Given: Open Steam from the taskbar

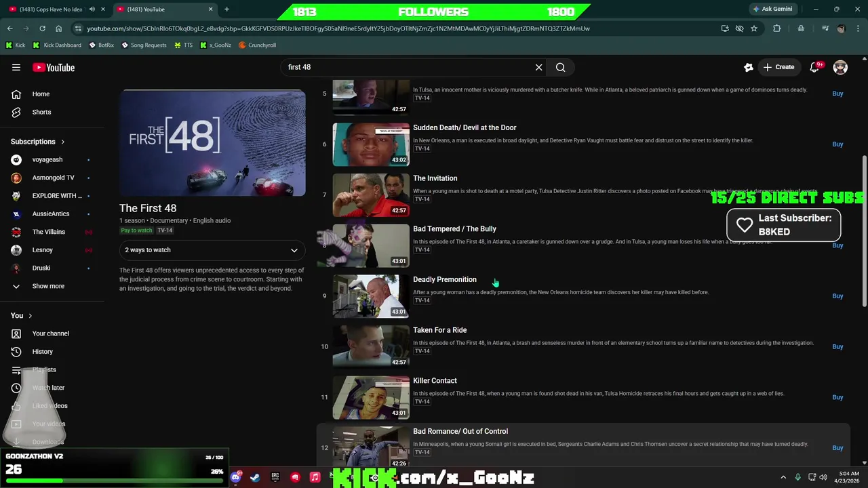Looking at the screenshot, I should tap(255, 477).
